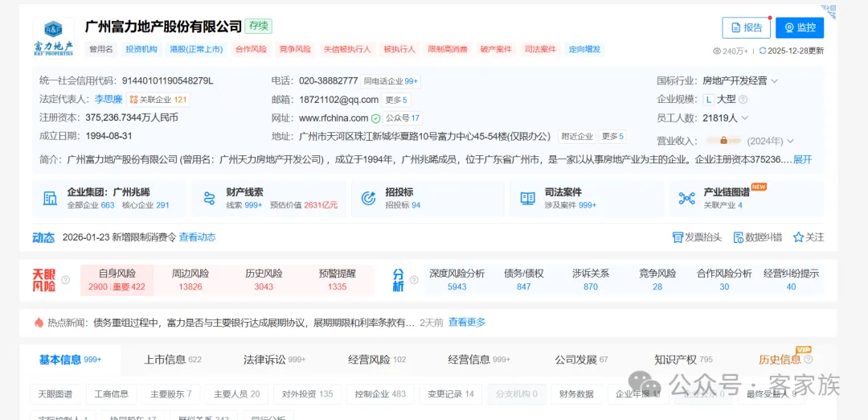Image resolution: width=868 pixels, height=420 pixels.
Task: Click the 司法案件 book icon
Action: pyautogui.click(x=527, y=199)
